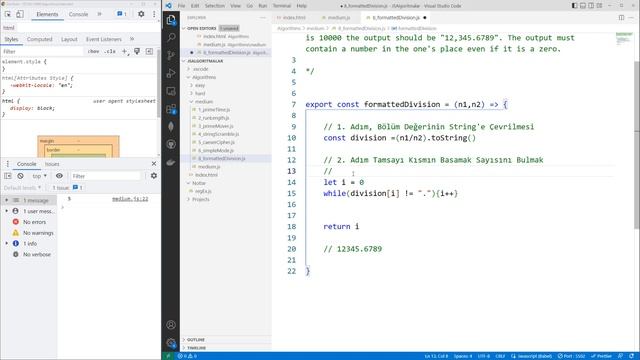
Task: Click DevTools inspect element picker icon
Action: coord(8,14)
